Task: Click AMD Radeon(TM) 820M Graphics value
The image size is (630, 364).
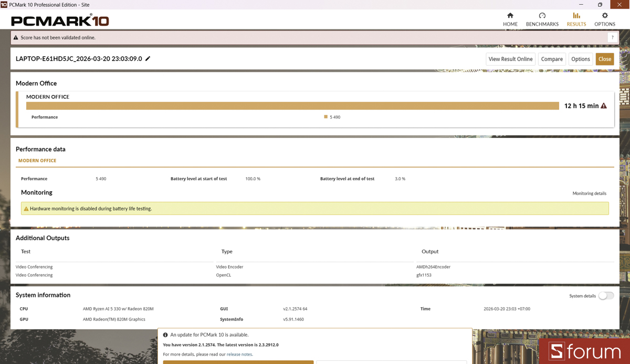Action: click(x=114, y=319)
